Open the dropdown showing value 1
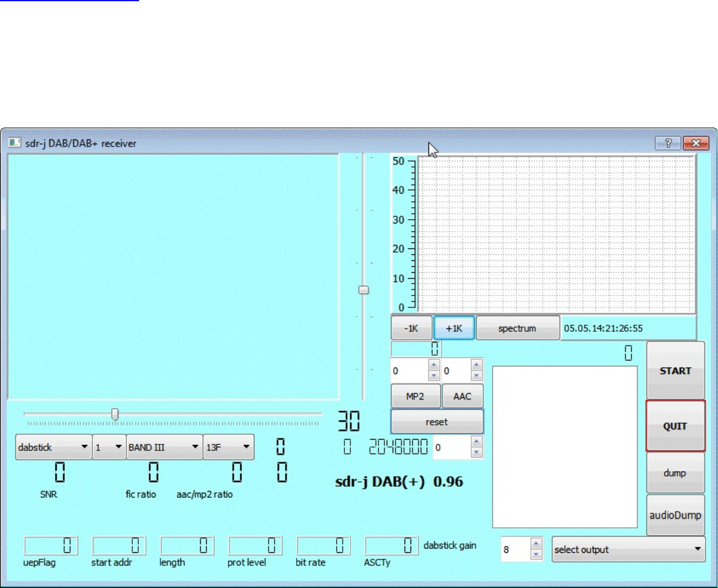718x588 pixels. click(x=109, y=447)
